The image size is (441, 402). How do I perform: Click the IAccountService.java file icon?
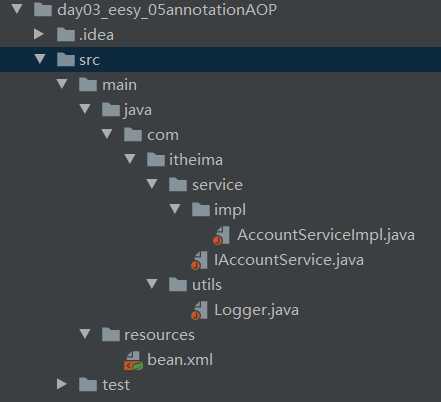pos(199,260)
